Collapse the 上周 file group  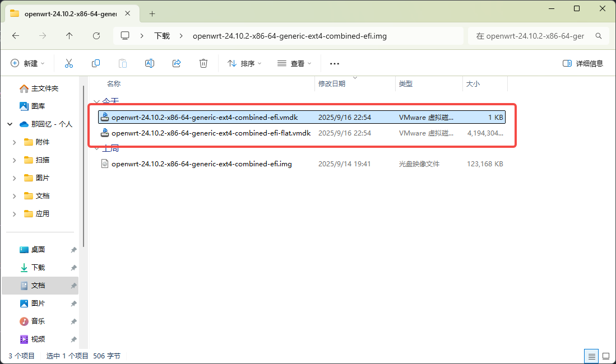96,148
